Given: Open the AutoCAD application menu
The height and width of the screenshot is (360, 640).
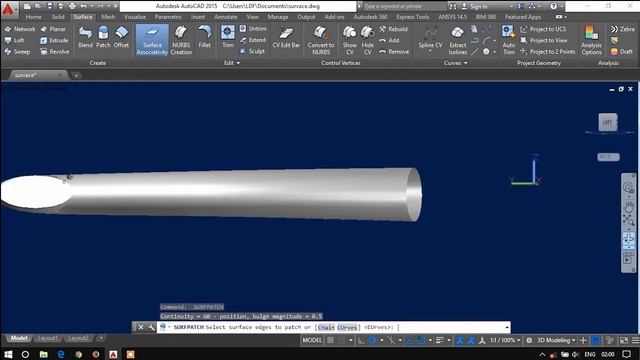Looking at the screenshot, I should point(8,8).
